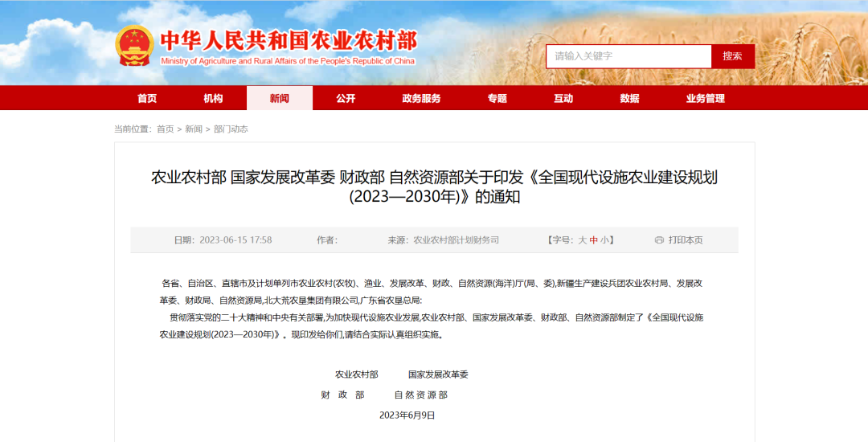868x442 pixels.
Task: Open the 数据 navigation tab
Action: coord(629,99)
